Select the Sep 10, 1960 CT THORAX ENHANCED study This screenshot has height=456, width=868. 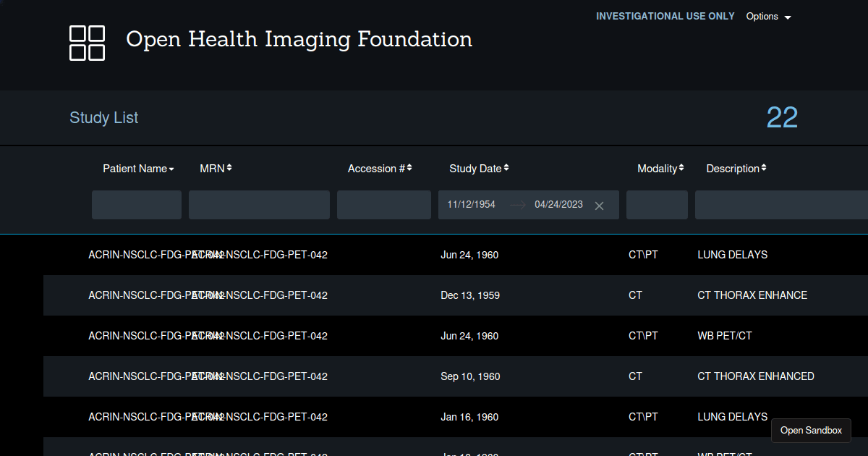point(755,376)
